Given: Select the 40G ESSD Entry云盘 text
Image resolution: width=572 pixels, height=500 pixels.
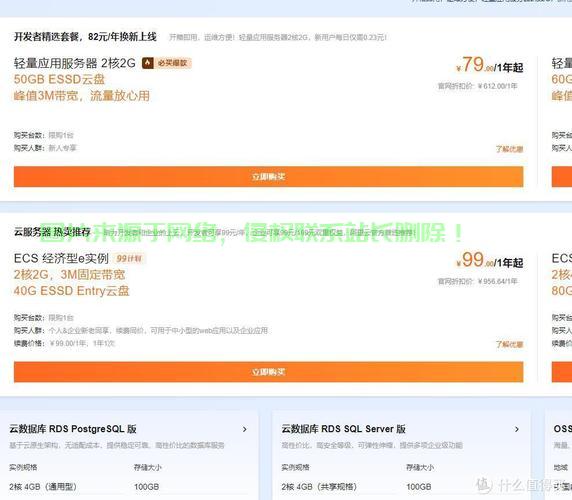Looking at the screenshot, I should [72, 291].
